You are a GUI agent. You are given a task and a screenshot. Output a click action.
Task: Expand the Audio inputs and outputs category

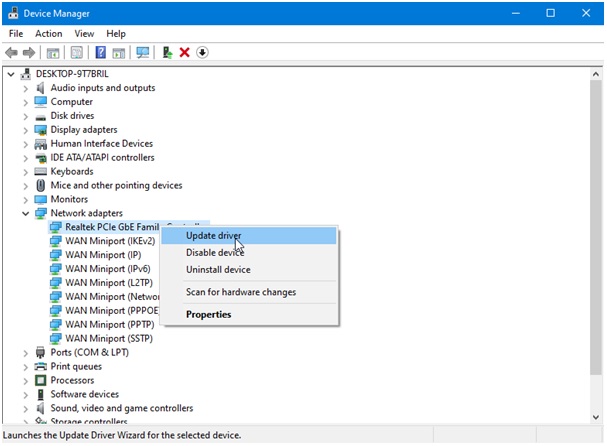26,89
